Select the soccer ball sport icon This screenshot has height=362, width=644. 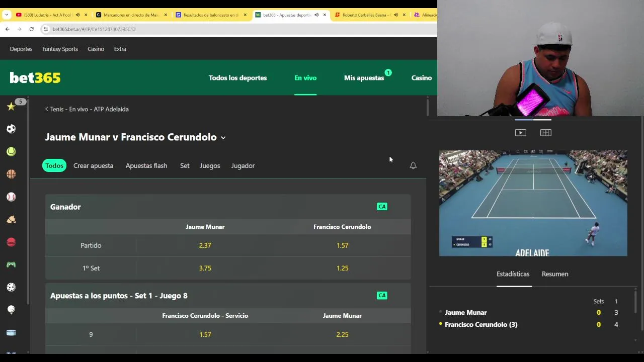click(11, 129)
